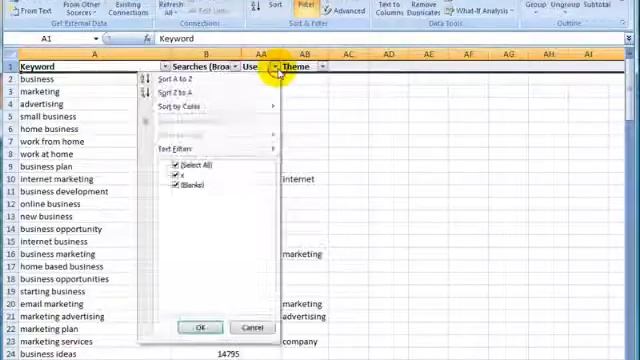Screen dimensions: 640x360
Task: Select column A header
Action: tap(95, 54)
